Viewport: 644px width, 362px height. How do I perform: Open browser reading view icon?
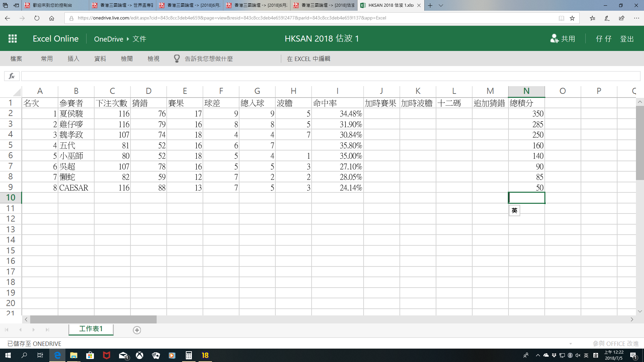[561, 18]
